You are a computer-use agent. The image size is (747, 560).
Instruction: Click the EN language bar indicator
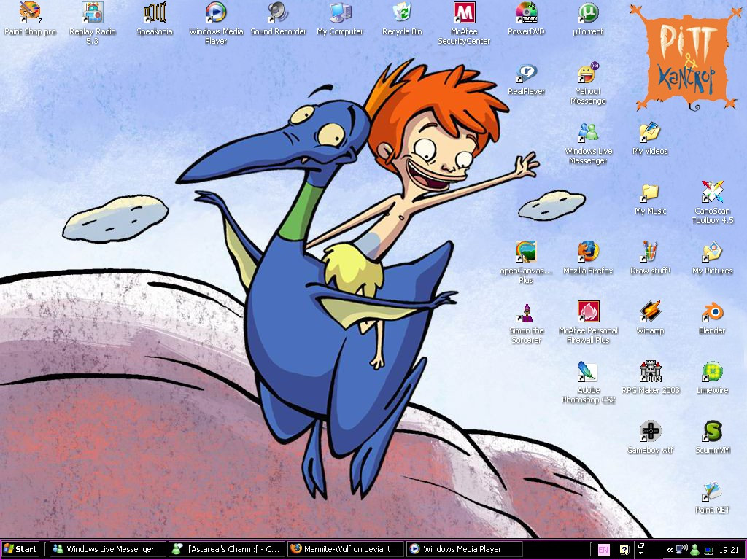603,550
